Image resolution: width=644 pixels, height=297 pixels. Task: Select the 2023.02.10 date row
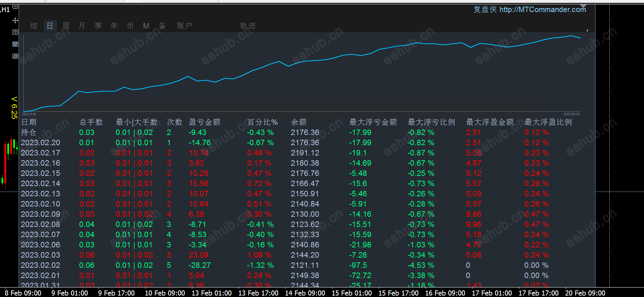(x=41, y=204)
